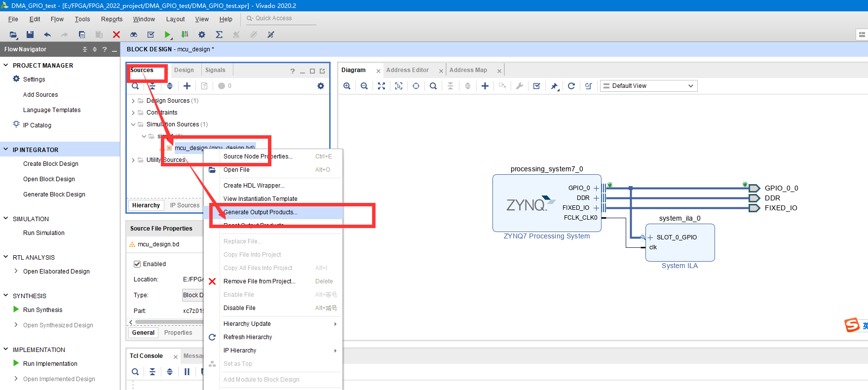
Task: Select the system_ila_0 block
Action: [x=680, y=242]
